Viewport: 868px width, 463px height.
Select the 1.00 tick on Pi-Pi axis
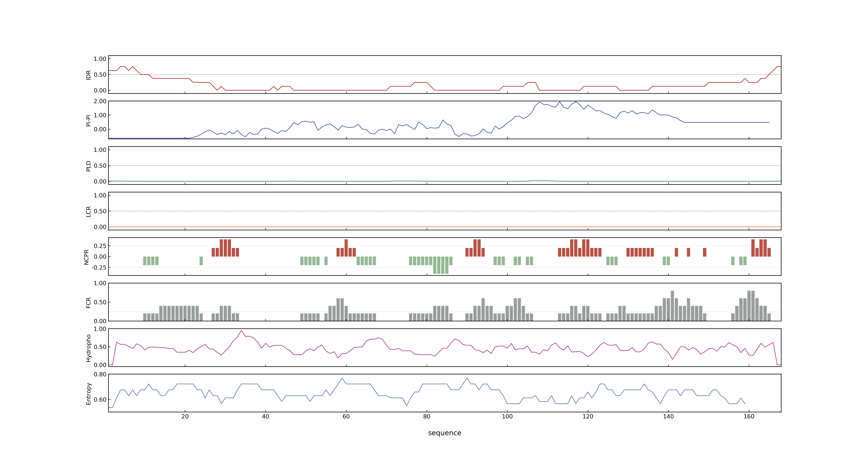tap(100, 115)
